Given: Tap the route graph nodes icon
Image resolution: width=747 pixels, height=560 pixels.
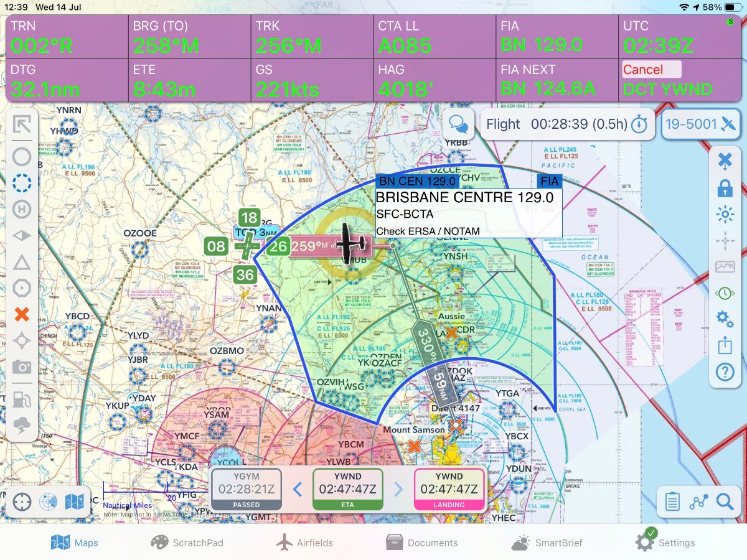Looking at the screenshot, I should (699, 502).
